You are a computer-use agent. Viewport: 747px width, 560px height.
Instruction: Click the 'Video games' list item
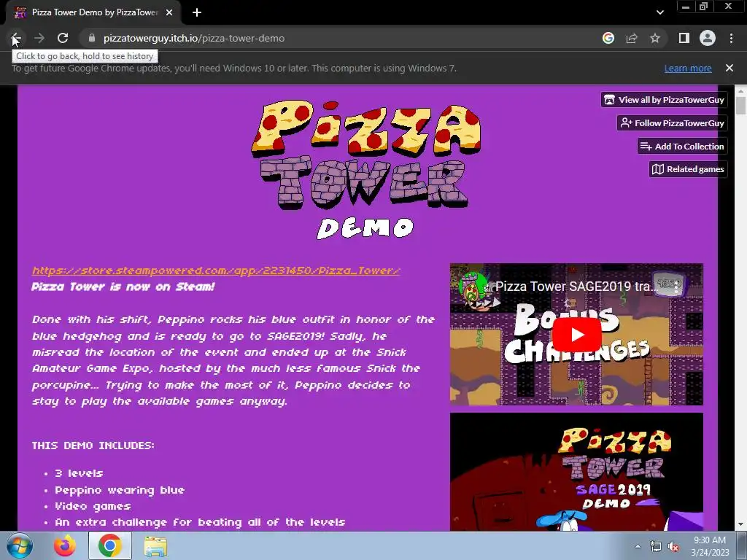pos(93,506)
